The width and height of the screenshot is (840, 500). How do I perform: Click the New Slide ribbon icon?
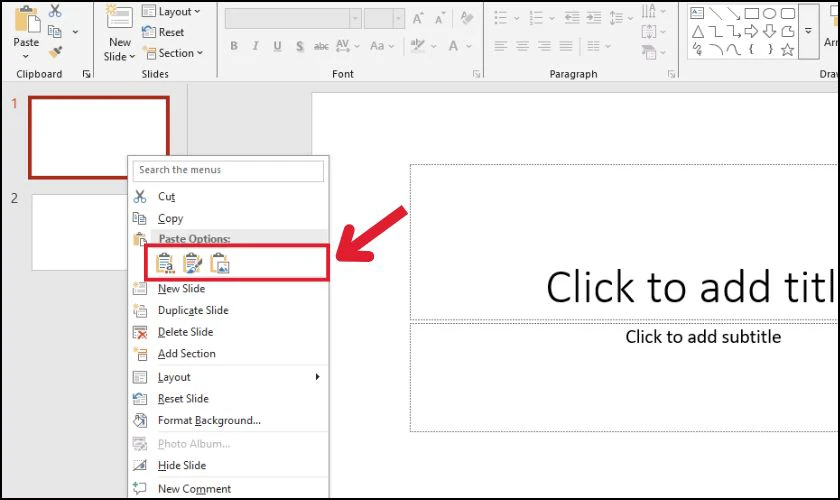point(119,17)
